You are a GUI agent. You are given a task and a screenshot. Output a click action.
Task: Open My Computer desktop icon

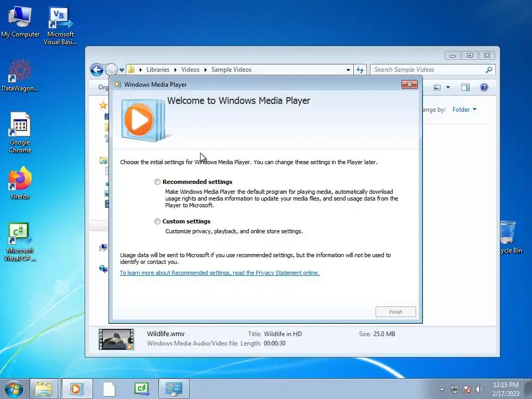(x=20, y=21)
